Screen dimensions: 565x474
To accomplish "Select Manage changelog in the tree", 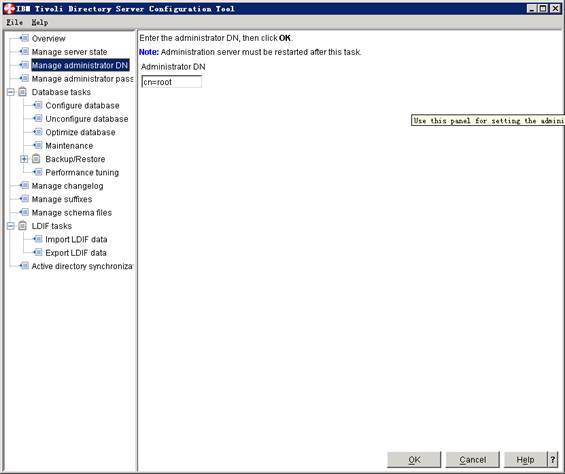I will [x=67, y=186].
